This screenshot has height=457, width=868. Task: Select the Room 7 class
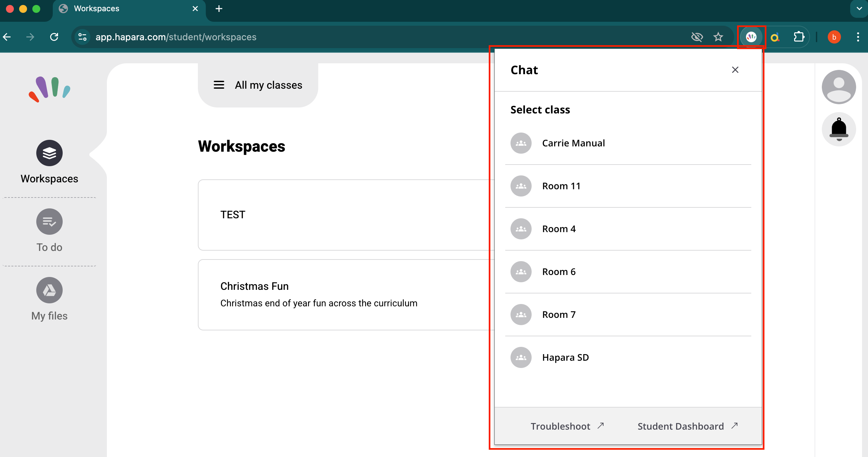point(628,314)
